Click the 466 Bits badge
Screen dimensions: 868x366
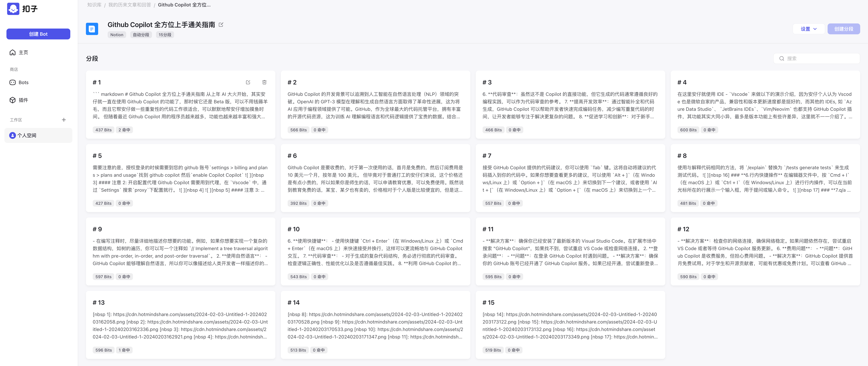pyautogui.click(x=493, y=130)
